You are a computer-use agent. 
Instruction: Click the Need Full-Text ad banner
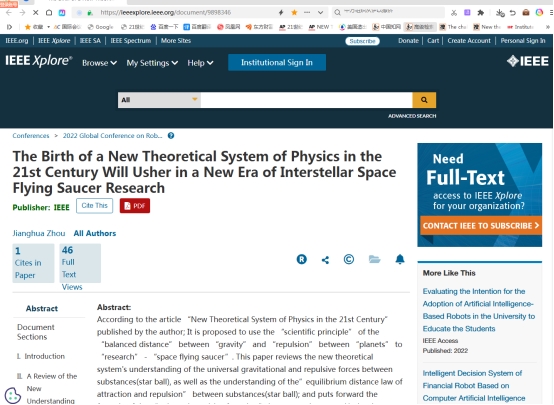coord(479,195)
